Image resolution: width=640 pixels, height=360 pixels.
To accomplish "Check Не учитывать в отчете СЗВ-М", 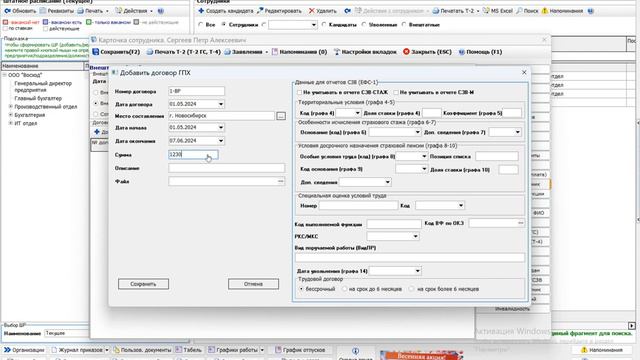I will click(396, 93).
